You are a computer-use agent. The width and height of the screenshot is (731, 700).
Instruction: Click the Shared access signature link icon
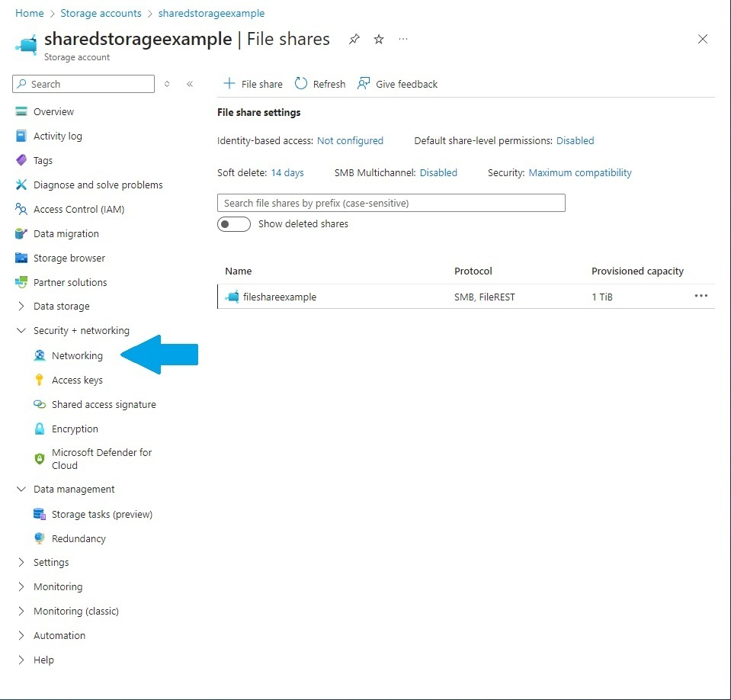[x=40, y=404]
